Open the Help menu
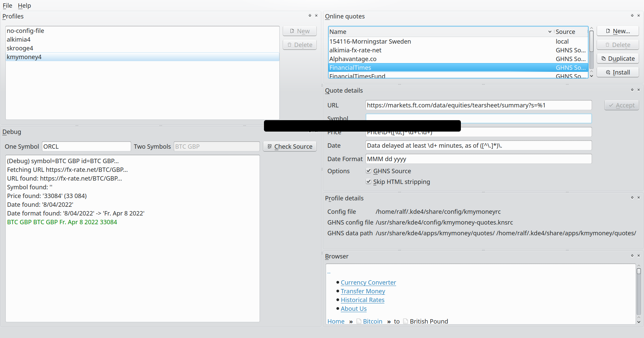The width and height of the screenshot is (644, 338). [24, 6]
